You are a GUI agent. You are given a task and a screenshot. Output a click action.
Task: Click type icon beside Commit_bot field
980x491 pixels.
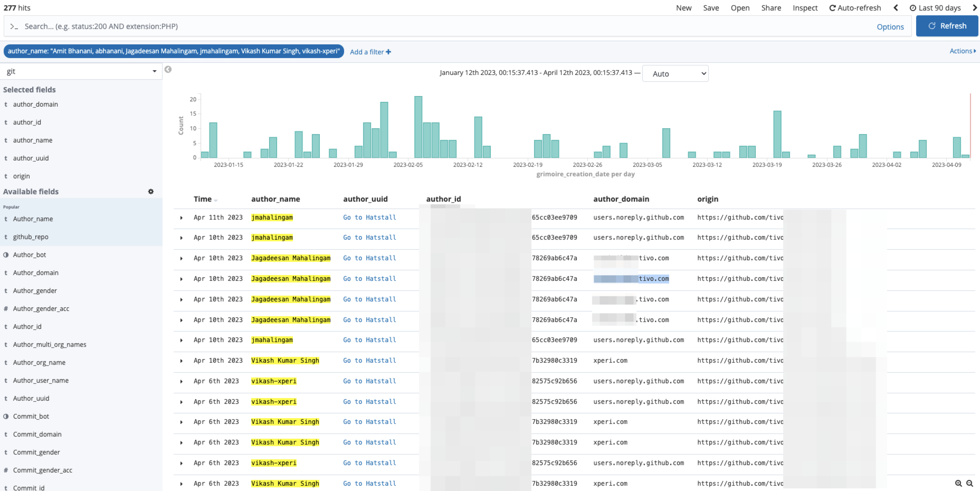6,416
